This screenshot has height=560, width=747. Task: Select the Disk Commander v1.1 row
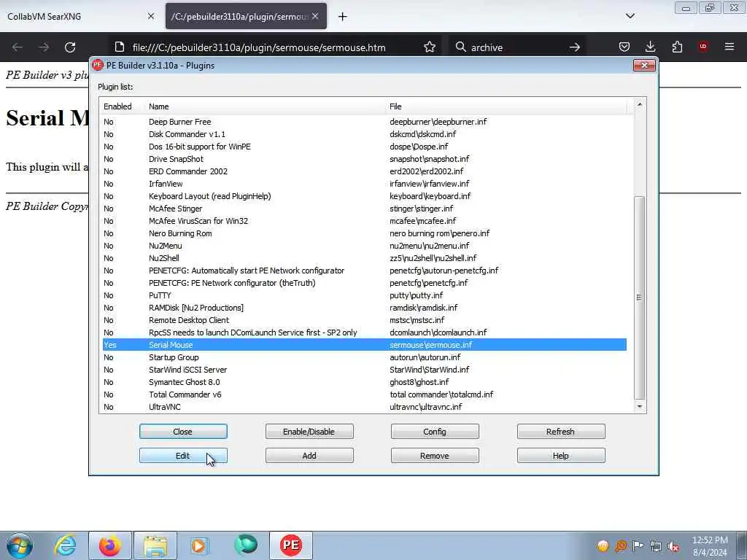tap(365, 134)
